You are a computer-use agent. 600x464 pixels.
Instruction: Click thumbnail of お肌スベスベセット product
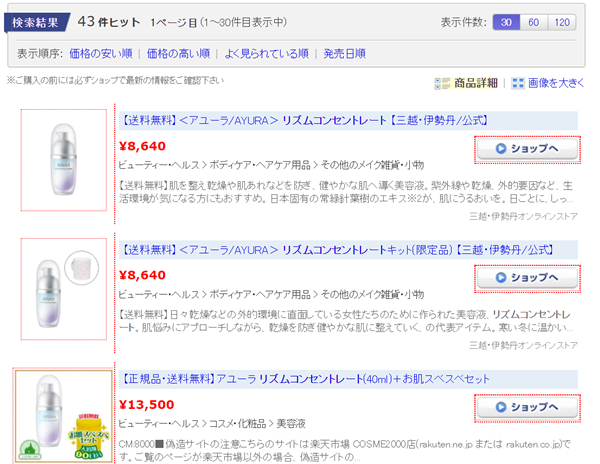point(64,416)
